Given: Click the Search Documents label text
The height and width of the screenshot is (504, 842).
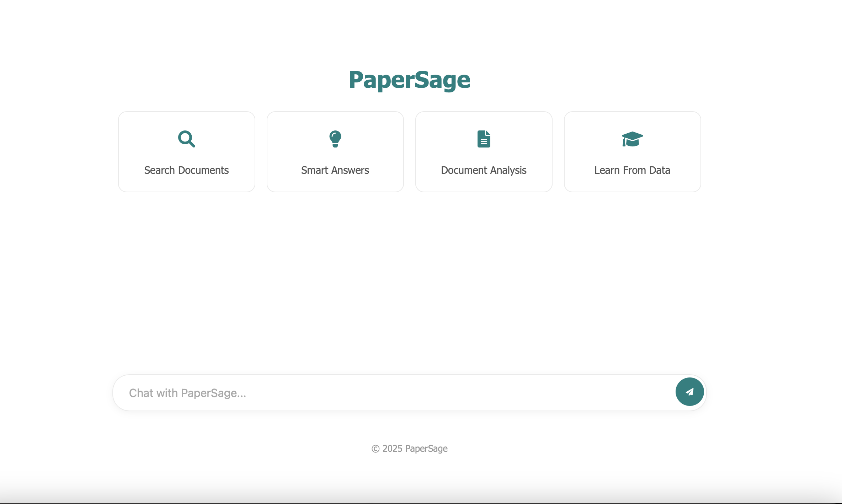Looking at the screenshot, I should tap(186, 170).
